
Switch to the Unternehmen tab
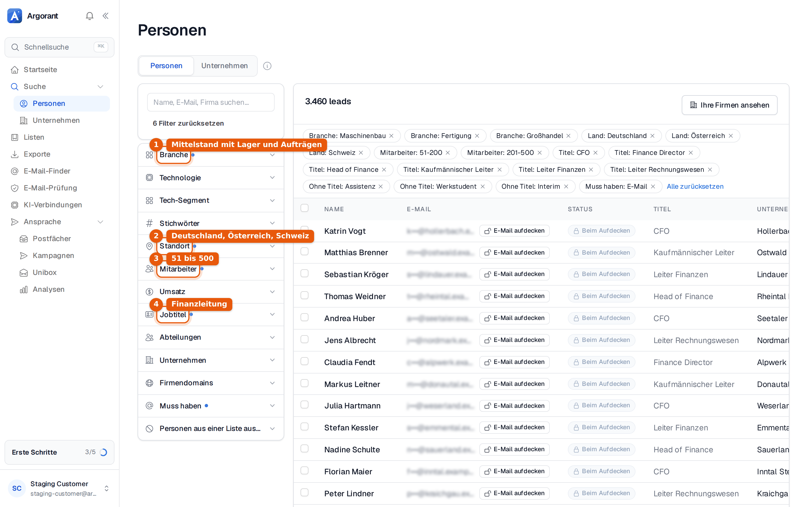224,66
